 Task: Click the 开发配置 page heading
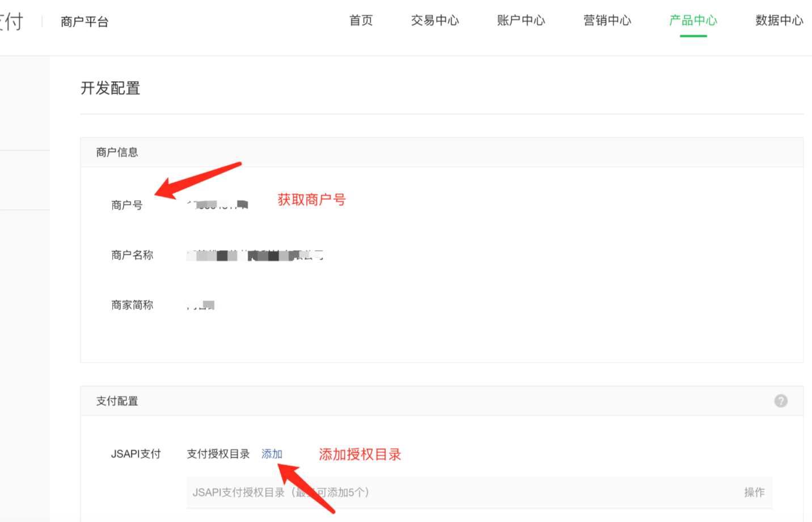click(x=111, y=89)
